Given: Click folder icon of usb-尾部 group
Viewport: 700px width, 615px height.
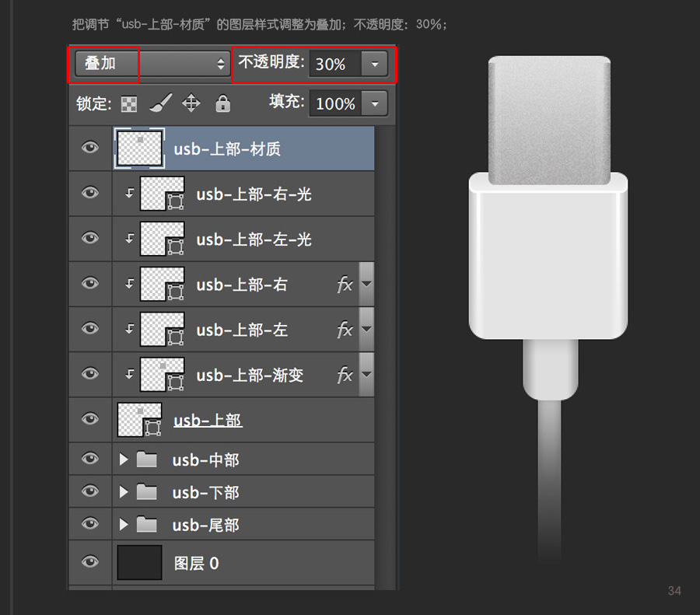Looking at the screenshot, I should 147,524.
